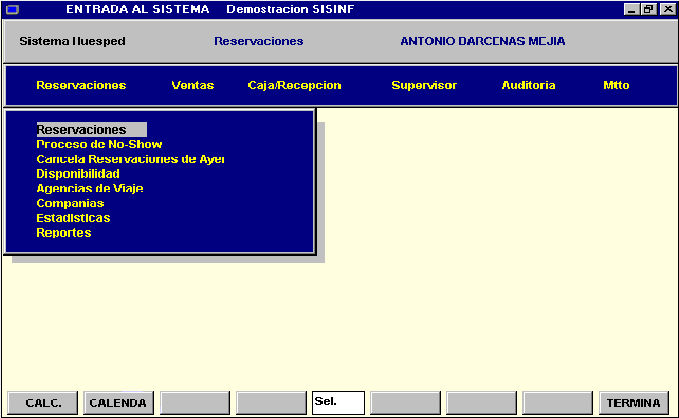This screenshot has height=418, width=679.
Task: Open the Auditoria menu
Action: [528, 86]
